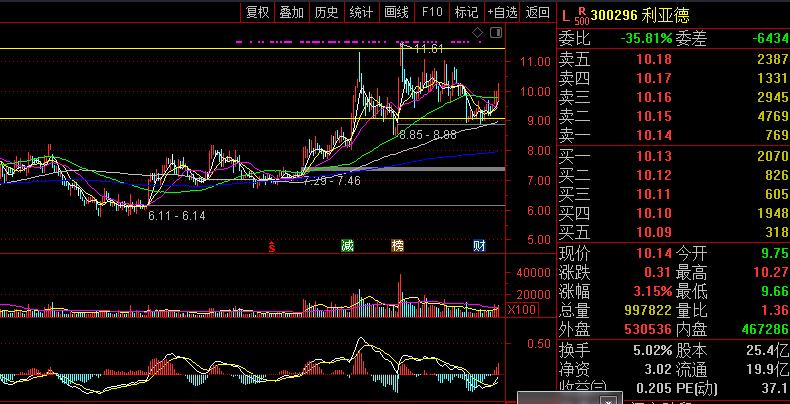Click the 7.29 - 7.46 gap label
The height and width of the screenshot is (404, 790).
coord(332,180)
